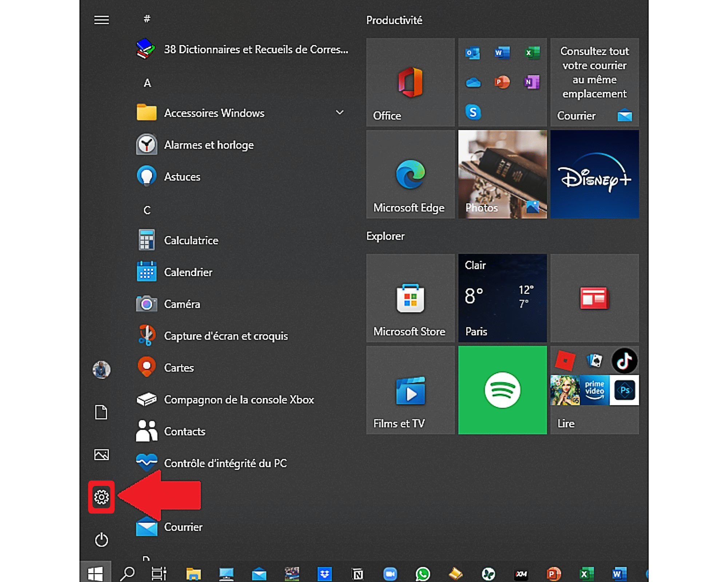Open Word from the taskbar
The image size is (728, 582).
point(619,574)
